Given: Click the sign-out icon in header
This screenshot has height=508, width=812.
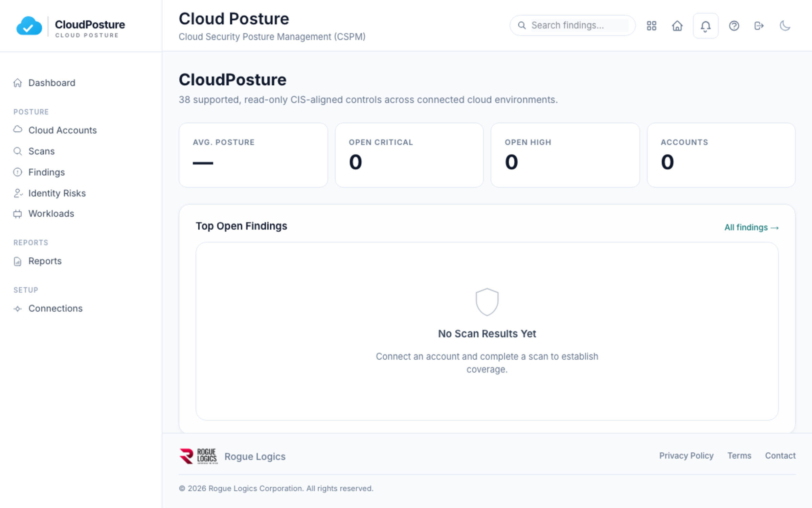Looking at the screenshot, I should [x=759, y=26].
